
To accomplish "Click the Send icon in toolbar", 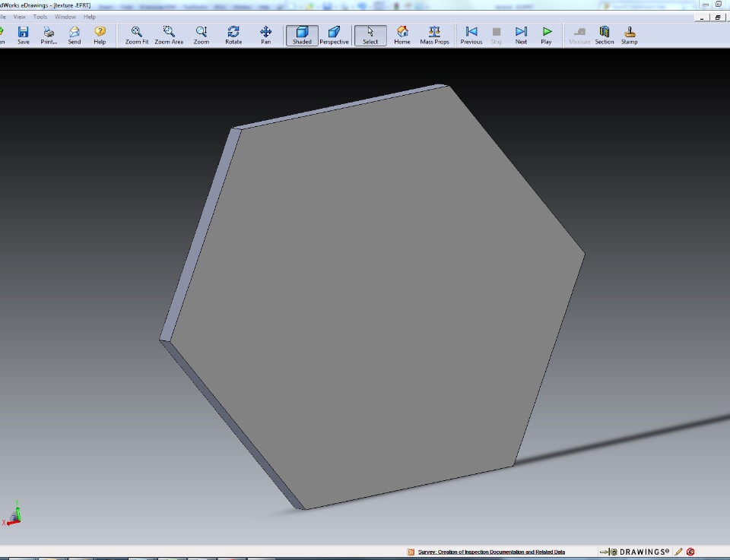I will tap(74, 35).
